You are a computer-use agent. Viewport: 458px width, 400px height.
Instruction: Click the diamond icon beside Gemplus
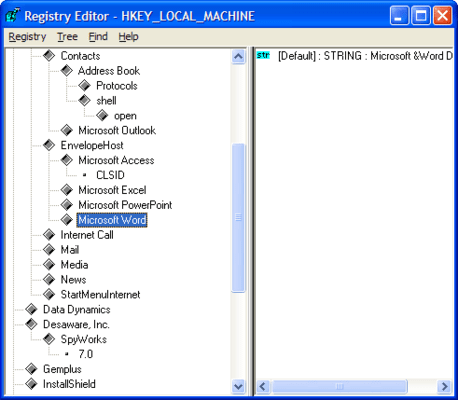click(32, 369)
